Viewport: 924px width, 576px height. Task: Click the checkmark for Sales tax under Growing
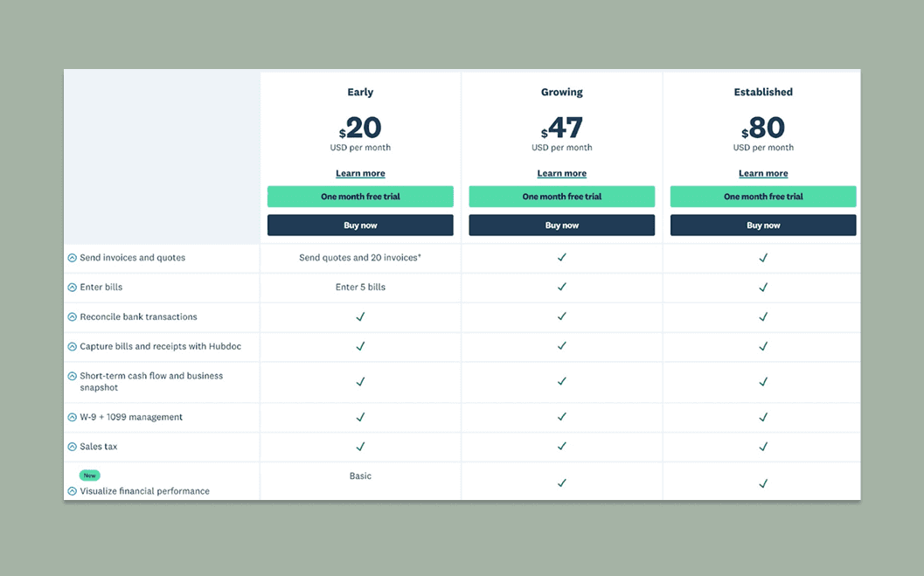562,446
